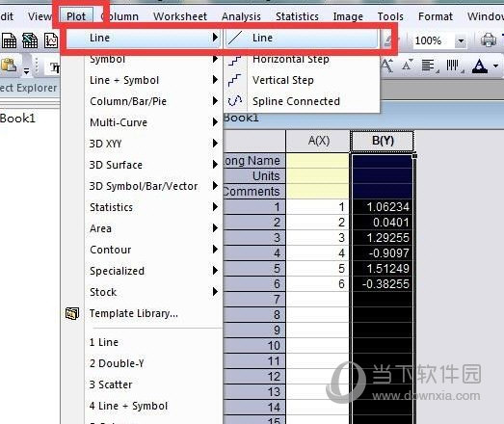Click the New Excel toolbar icon
The height and width of the screenshot is (424, 504).
click(30, 40)
